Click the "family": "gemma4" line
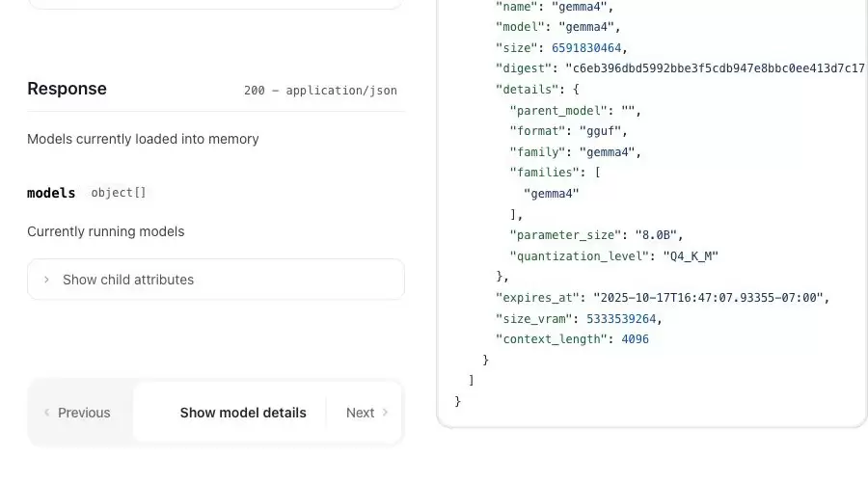 point(575,152)
